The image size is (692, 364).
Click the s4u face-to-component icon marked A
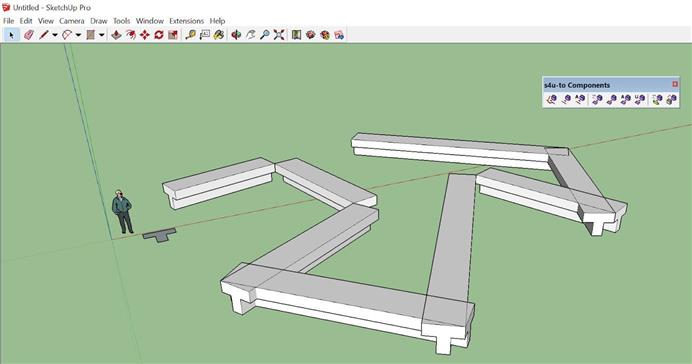(x=626, y=100)
